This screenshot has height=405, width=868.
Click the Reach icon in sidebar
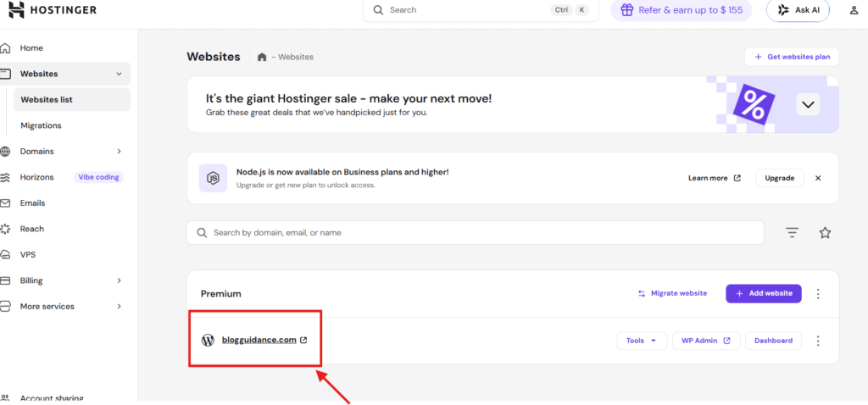point(5,229)
